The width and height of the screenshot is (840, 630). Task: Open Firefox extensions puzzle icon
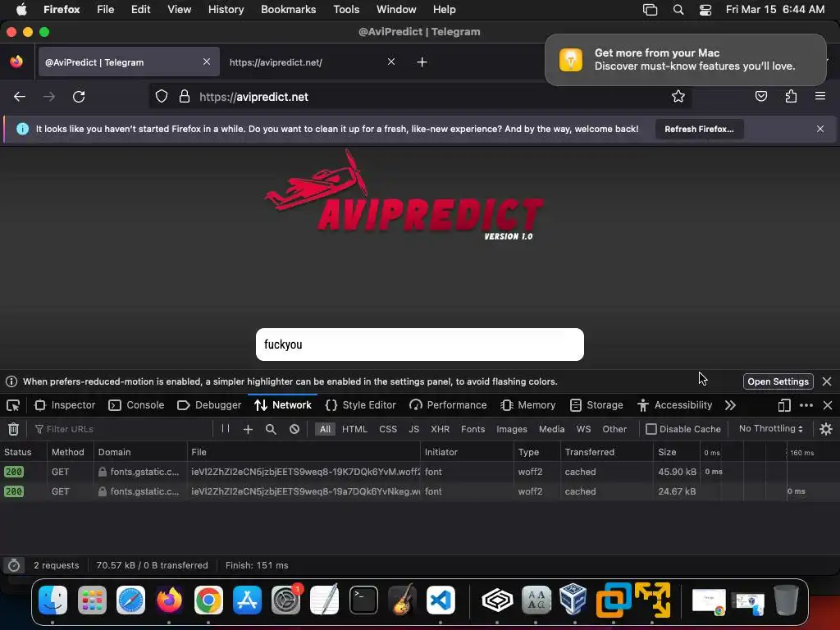tap(791, 97)
